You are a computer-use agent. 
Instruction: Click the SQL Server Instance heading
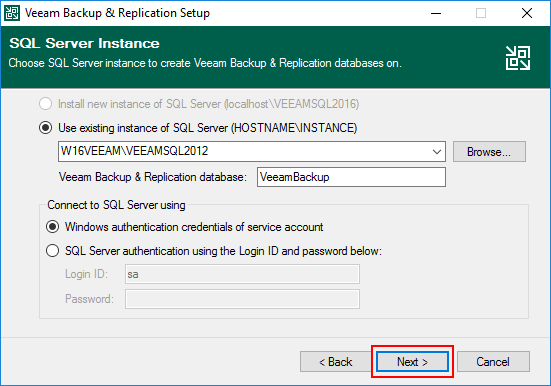click(x=84, y=43)
